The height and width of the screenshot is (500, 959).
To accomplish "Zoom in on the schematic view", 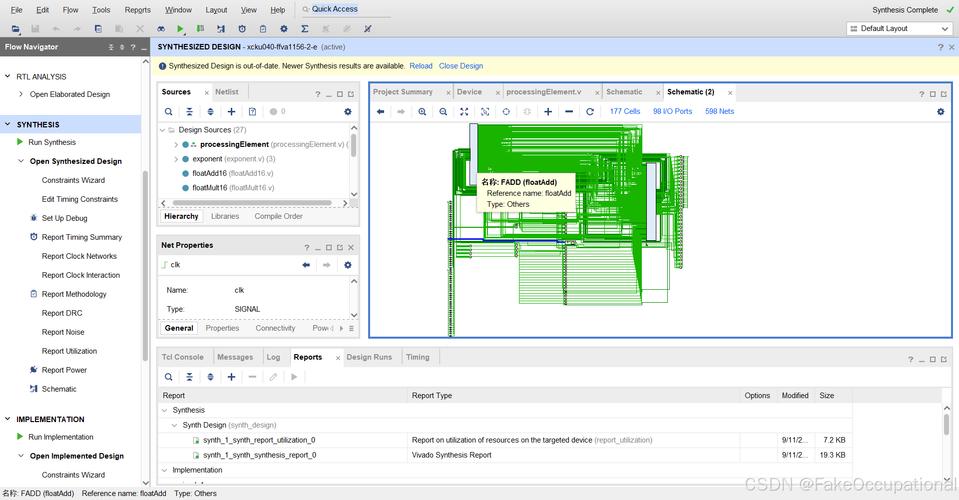I will coord(423,112).
